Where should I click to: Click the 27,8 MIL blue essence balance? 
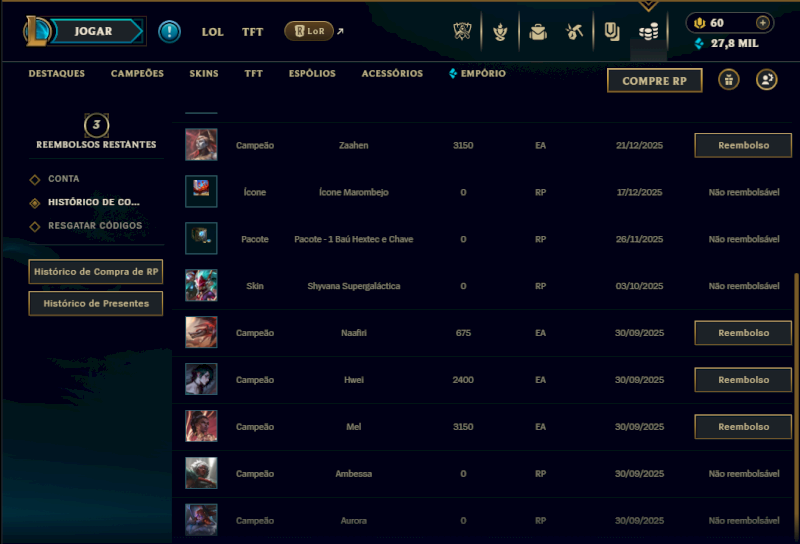click(x=727, y=43)
